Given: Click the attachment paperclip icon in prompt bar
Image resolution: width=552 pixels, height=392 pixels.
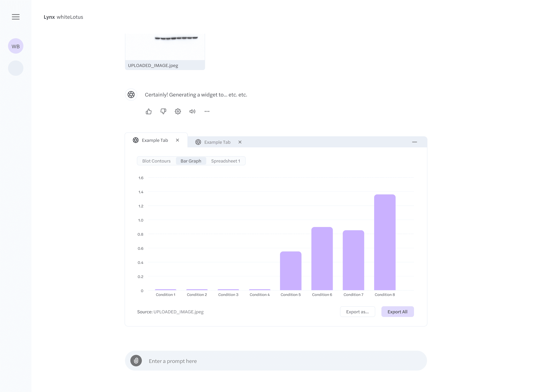Looking at the screenshot, I should click(x=136, y=361).
